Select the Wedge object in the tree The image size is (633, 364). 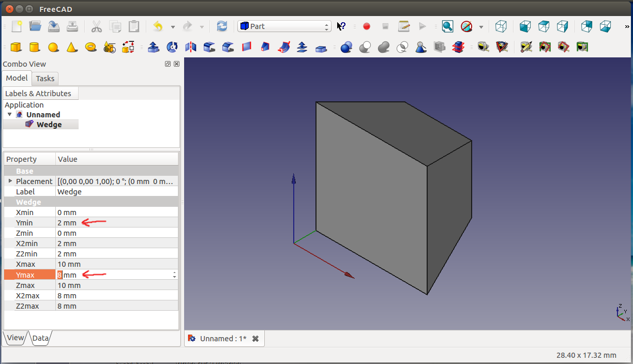click(x=49, y=125)
